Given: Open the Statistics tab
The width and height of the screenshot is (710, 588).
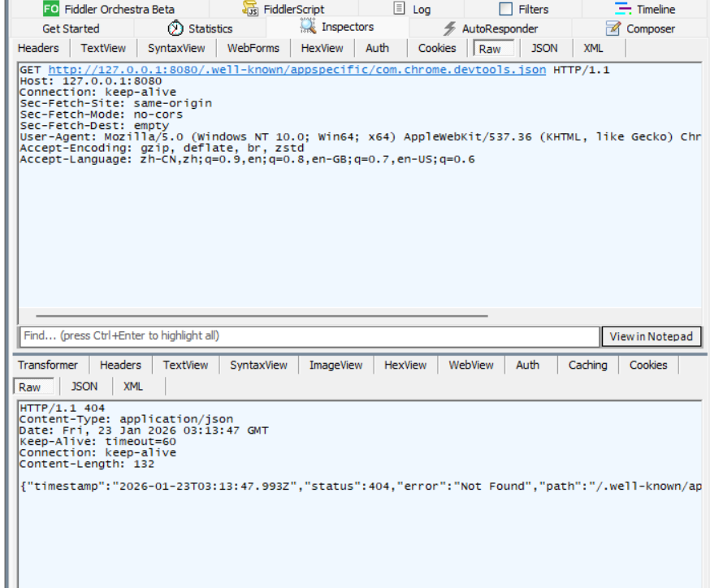Looking at the screenshot, I should point(200,28).
